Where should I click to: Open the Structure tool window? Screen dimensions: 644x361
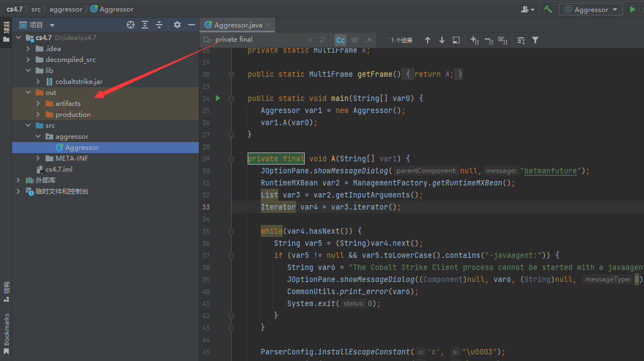(6, 292)
